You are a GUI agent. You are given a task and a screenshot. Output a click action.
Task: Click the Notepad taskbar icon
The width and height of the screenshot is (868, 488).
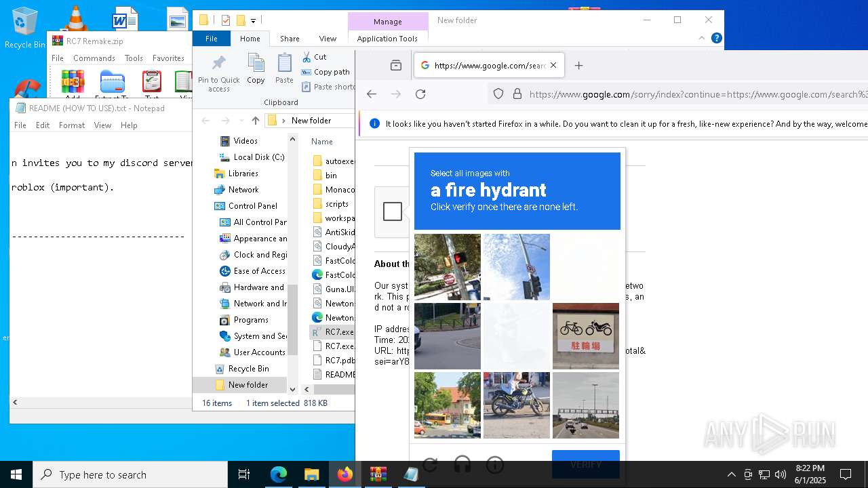[411, 474]
